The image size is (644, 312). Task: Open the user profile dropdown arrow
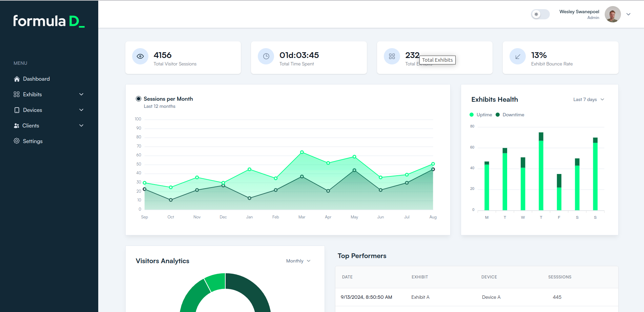pos(628,14)
